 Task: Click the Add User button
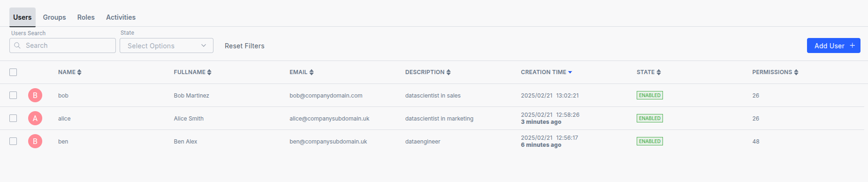(833, 45)
